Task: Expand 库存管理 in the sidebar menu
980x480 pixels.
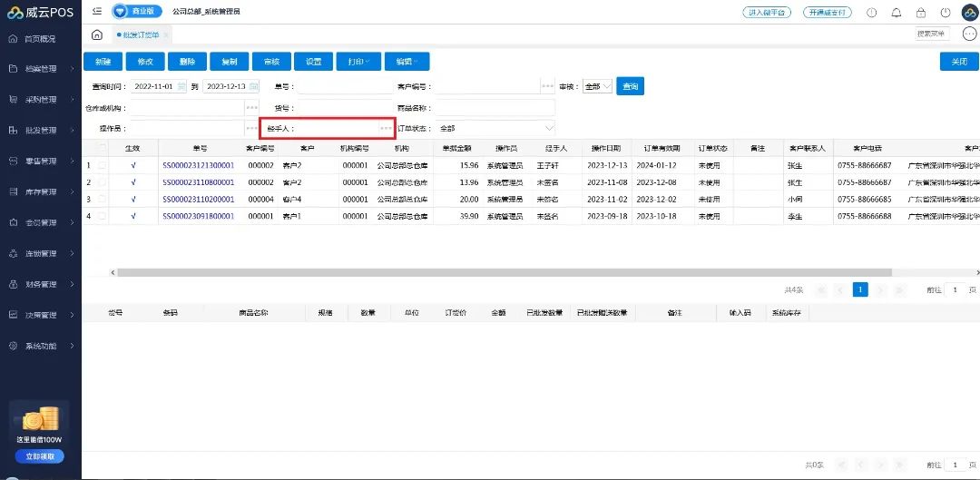Action: pos(41,192)
